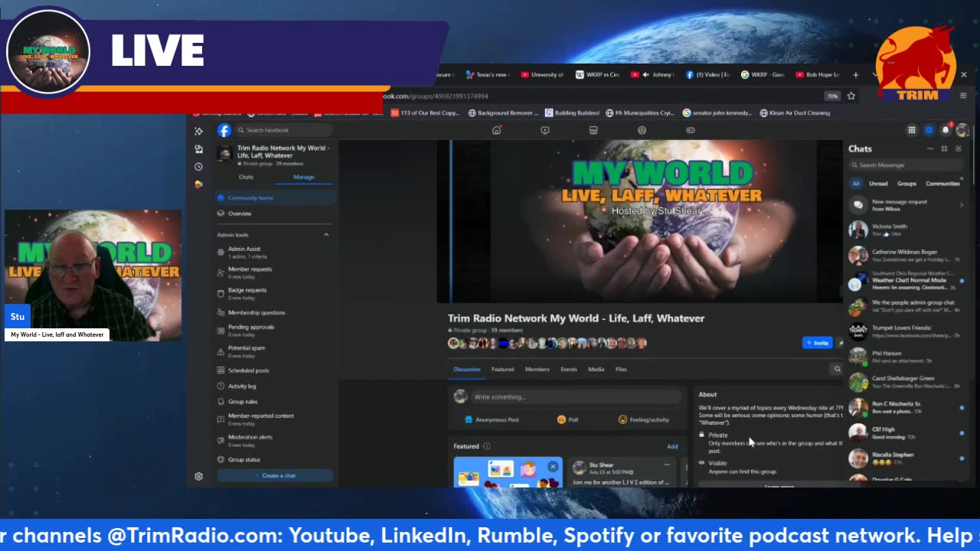Open the Facebook apps grid menu
Image resolution: width=980 pixels, height=551 pixels.
[x=912, y=130]
